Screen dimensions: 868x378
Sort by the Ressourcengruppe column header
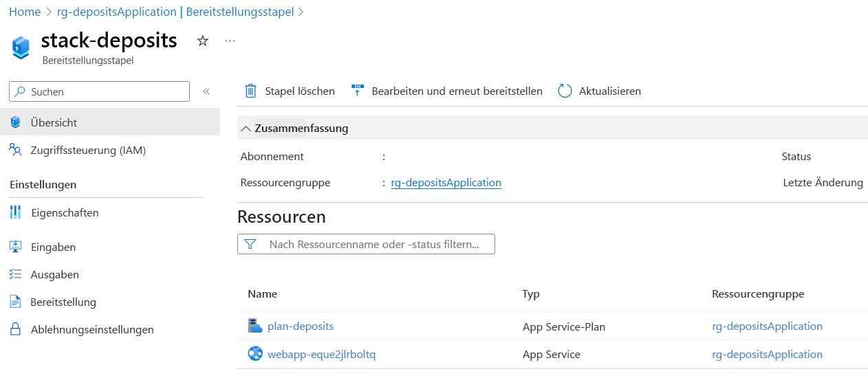[x=758, y=293]
